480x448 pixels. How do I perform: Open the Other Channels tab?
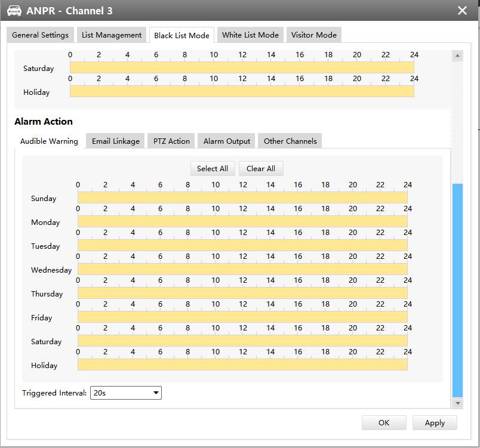(x=290, y=141)
